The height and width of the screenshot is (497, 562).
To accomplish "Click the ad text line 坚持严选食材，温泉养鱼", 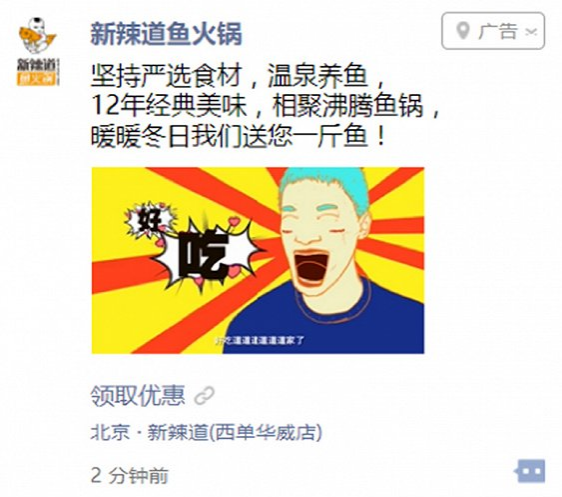I will point(239,76).
